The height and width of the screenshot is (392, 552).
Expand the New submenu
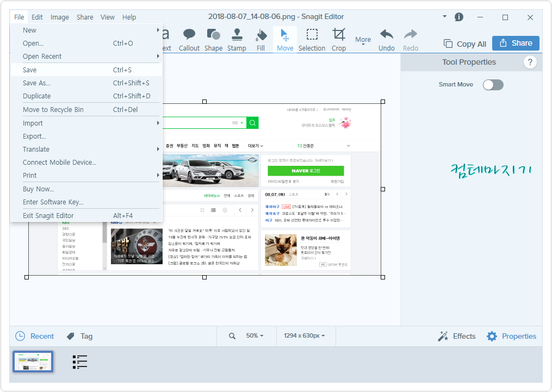86,30
